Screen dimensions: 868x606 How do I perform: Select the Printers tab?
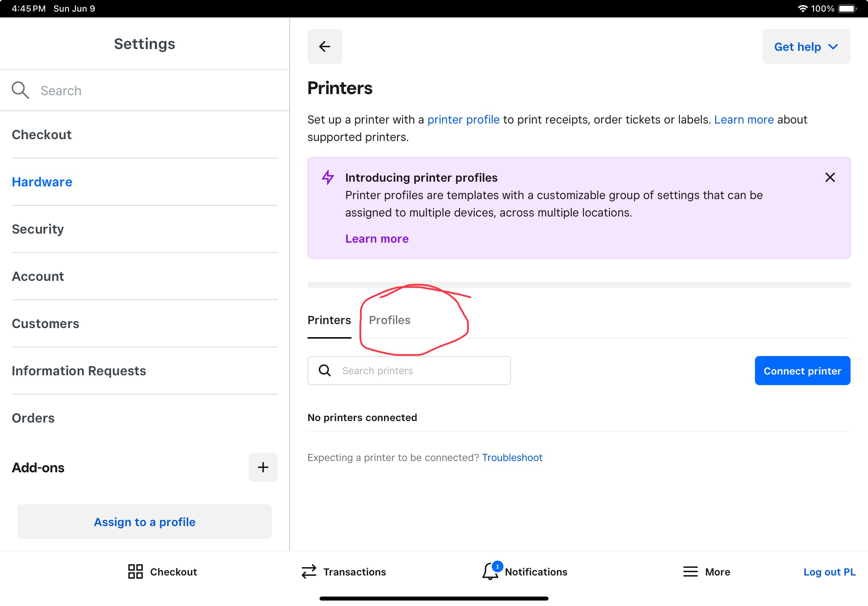point(329,320)
